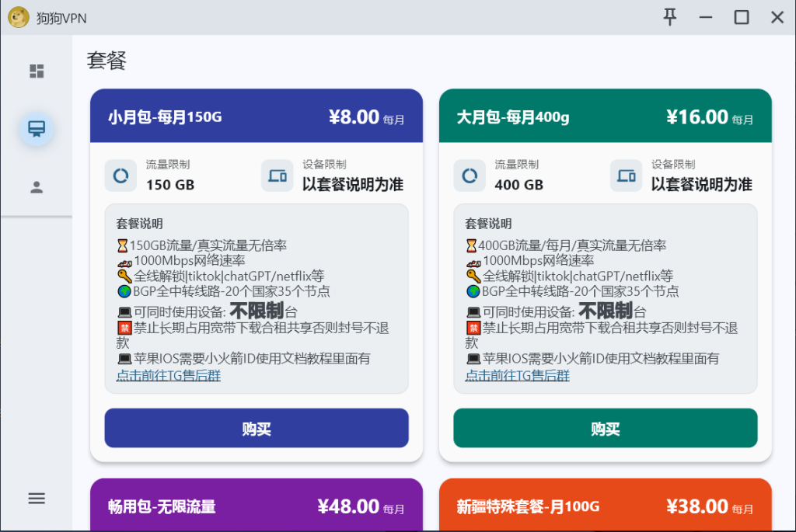
Task: Click BGP全中转线路 line in 大月包 card
Action: pos(580,291)
